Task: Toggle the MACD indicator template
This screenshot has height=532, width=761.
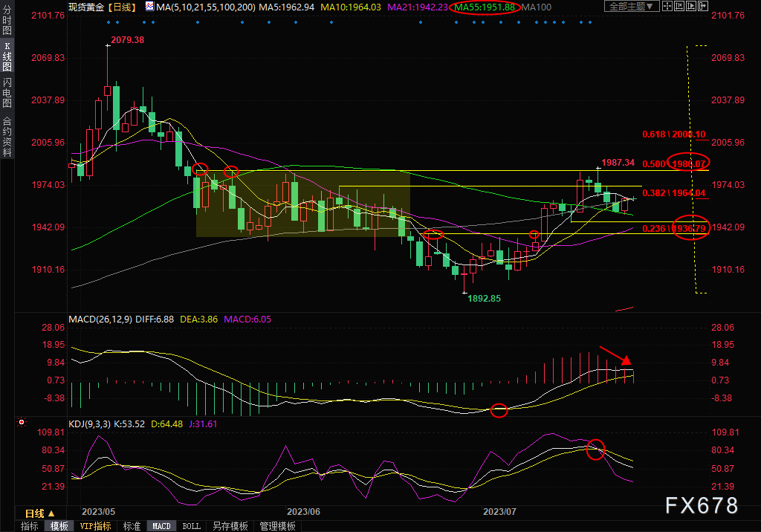Action: point(161,526)
